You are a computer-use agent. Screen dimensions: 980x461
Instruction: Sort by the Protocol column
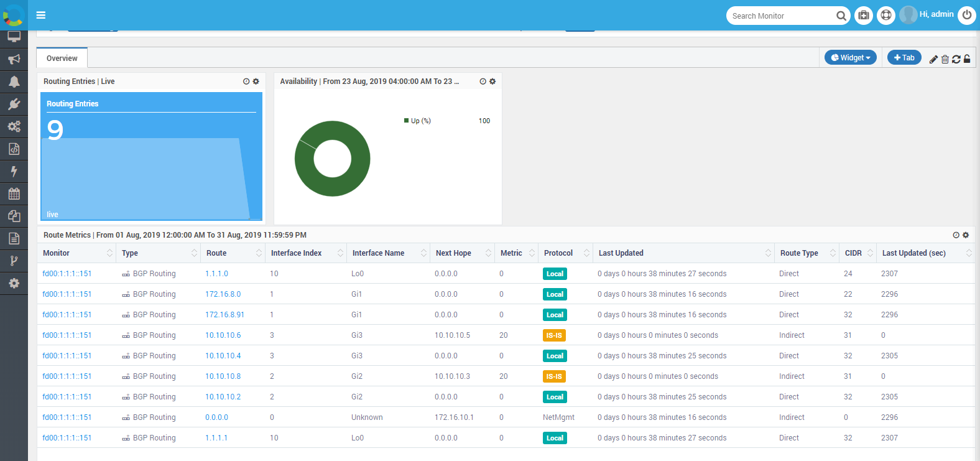(x=566, y=253)
